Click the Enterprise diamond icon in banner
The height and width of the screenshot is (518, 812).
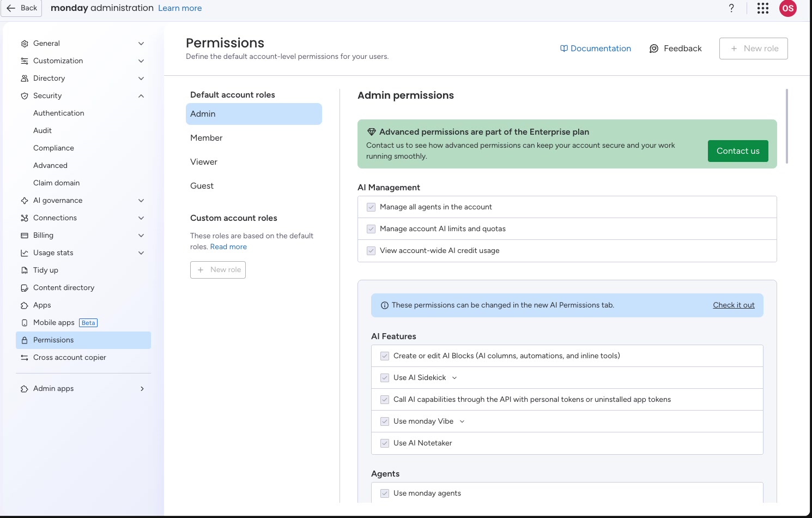372,132
